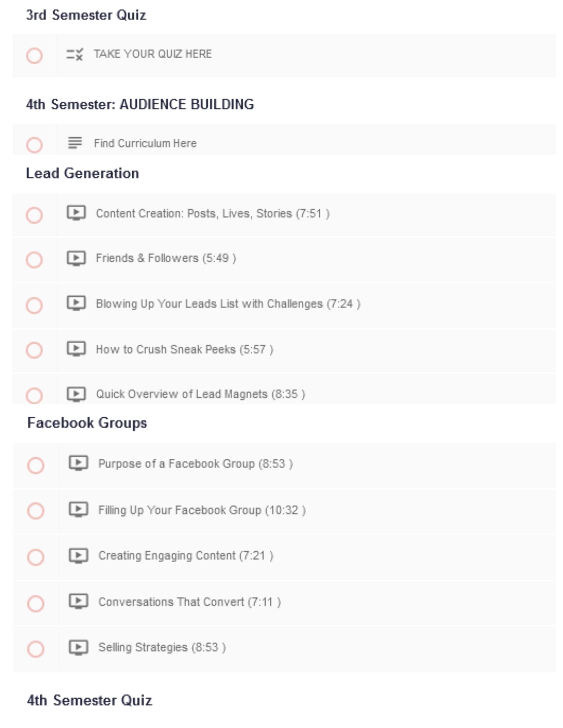Screen dimensions: 563x728
Task: Toggle completion circle for Filling Up Your Facebook Group
Action: coord(36,511)
